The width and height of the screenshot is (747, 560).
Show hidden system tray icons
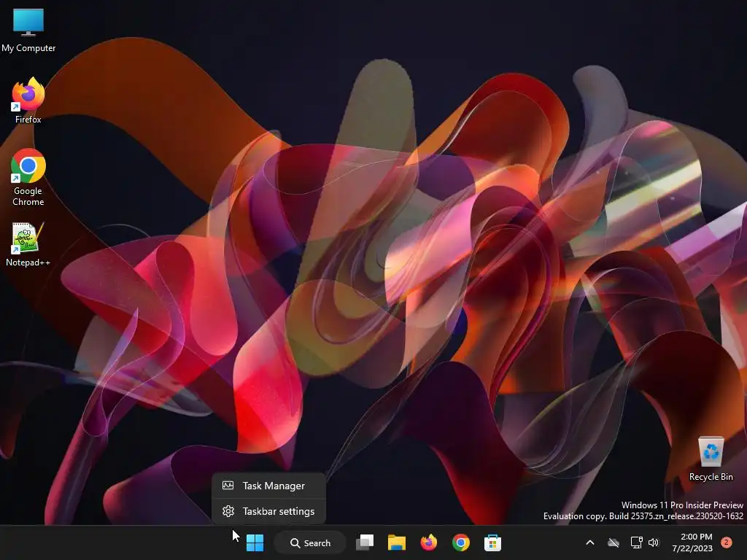(x=589, y=542)
